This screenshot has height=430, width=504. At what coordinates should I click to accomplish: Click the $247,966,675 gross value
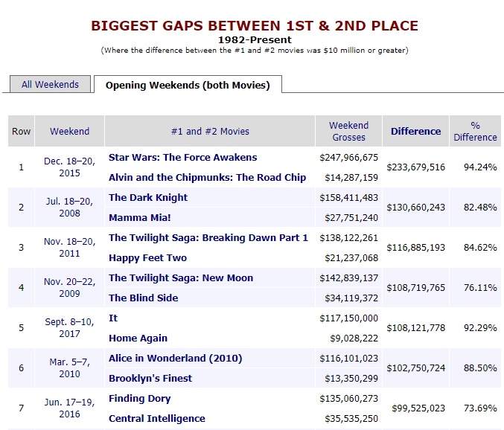(348, 158)
